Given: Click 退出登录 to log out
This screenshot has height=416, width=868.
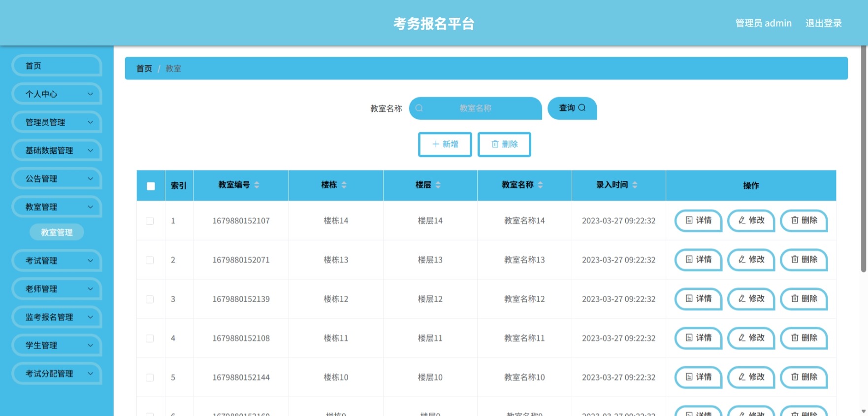Looking at the screenshot, I should click(x=823, y=23).
